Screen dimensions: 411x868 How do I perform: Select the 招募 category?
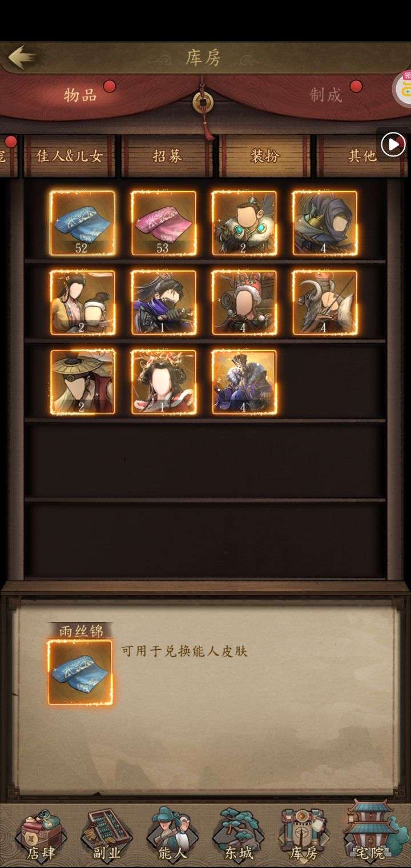(x=167, y=155)
